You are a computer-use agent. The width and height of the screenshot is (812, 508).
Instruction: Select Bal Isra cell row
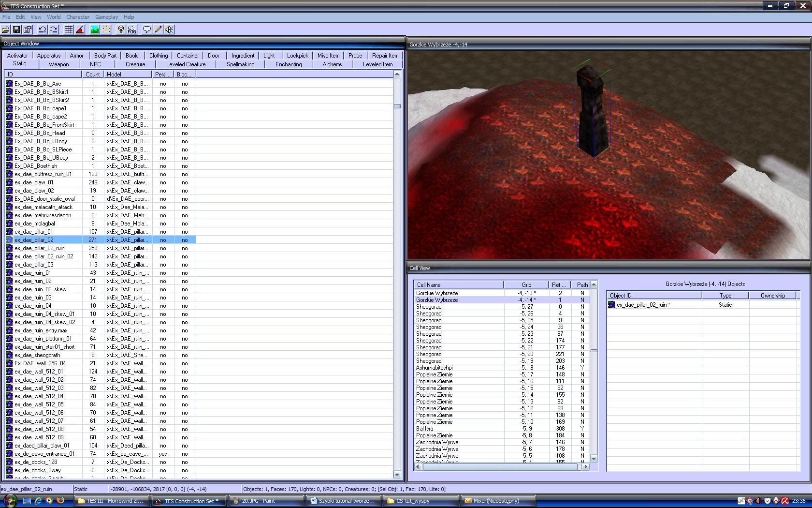pyautogui.click(x=502, y=429)
